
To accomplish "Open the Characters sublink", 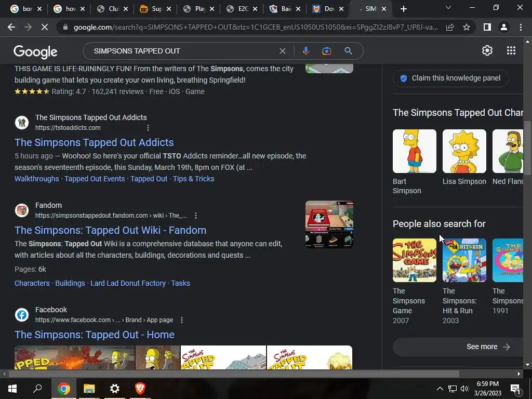I will click(32, 283).
